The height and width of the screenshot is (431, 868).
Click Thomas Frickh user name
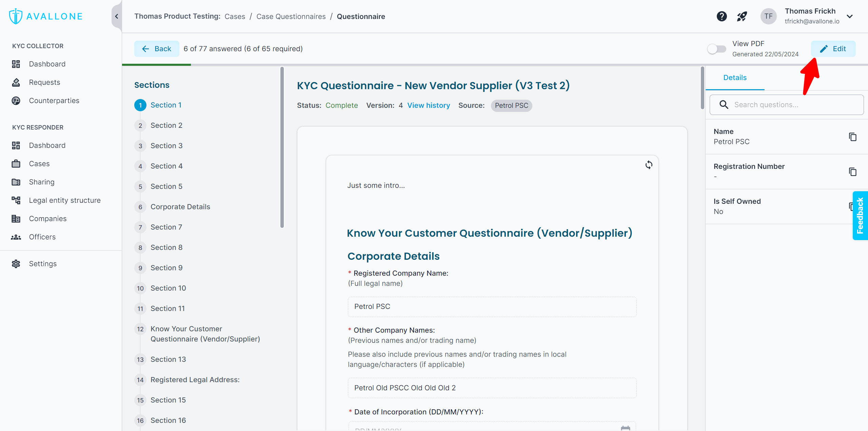(x=810, y=11)
